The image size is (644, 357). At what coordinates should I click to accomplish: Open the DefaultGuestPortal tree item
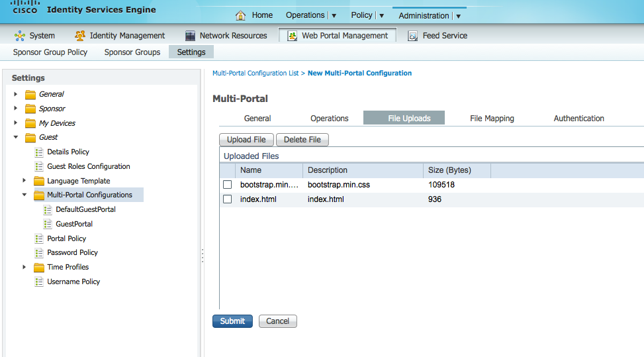pyautogui.click(x=85, y=209)
